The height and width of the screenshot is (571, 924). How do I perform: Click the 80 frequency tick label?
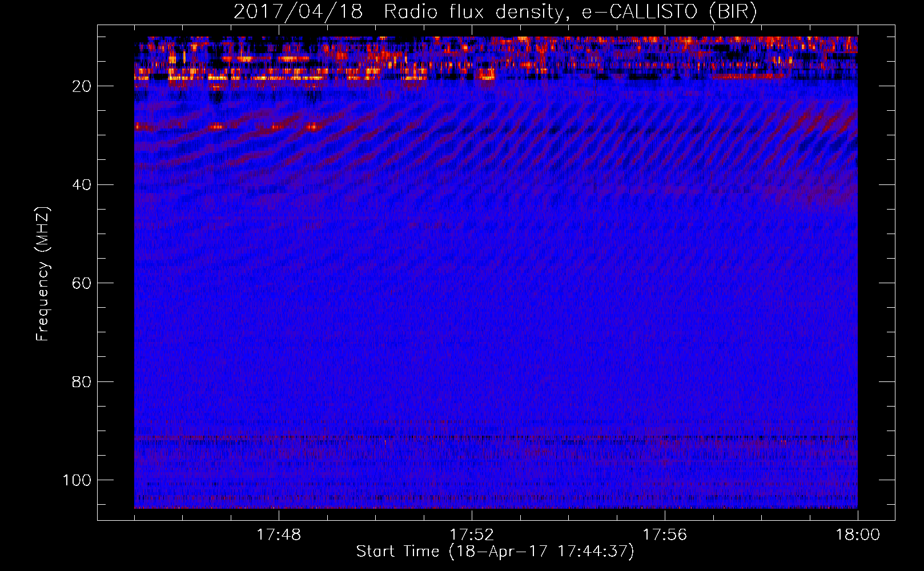pyautogui.click(x=82, y=381)
